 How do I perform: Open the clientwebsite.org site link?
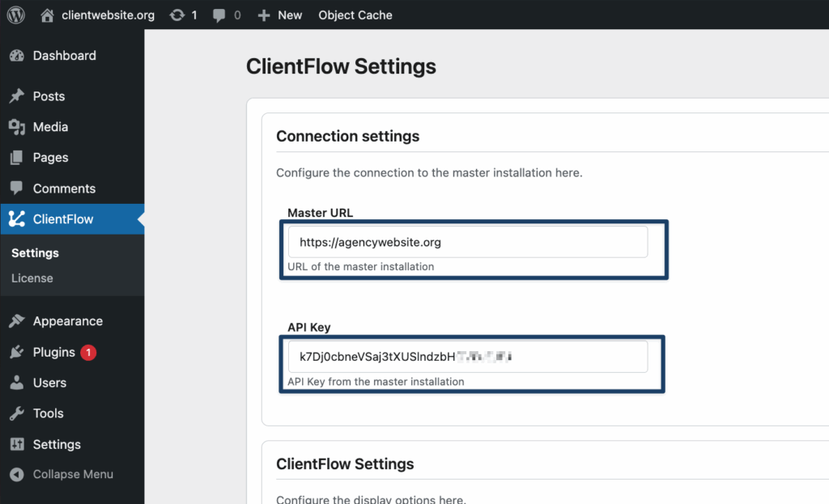(108, 15)
